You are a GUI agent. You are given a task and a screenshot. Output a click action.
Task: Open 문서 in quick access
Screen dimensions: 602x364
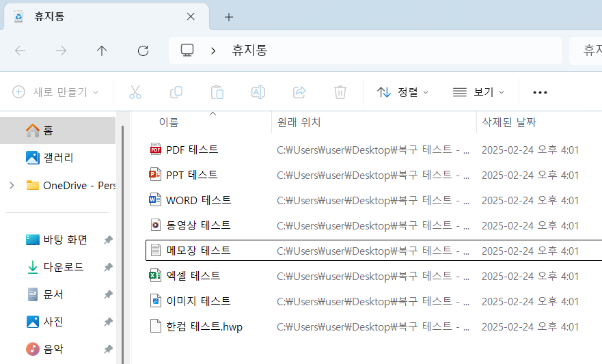57,294
